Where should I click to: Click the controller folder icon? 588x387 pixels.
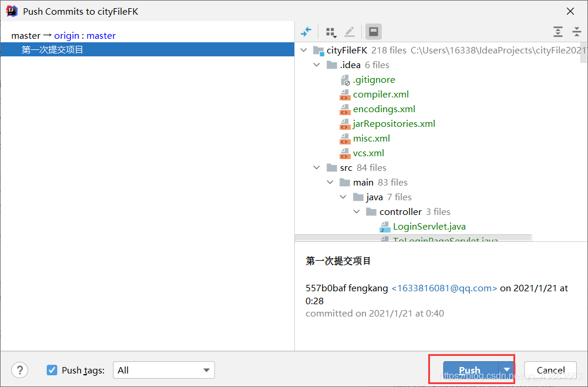371,211
